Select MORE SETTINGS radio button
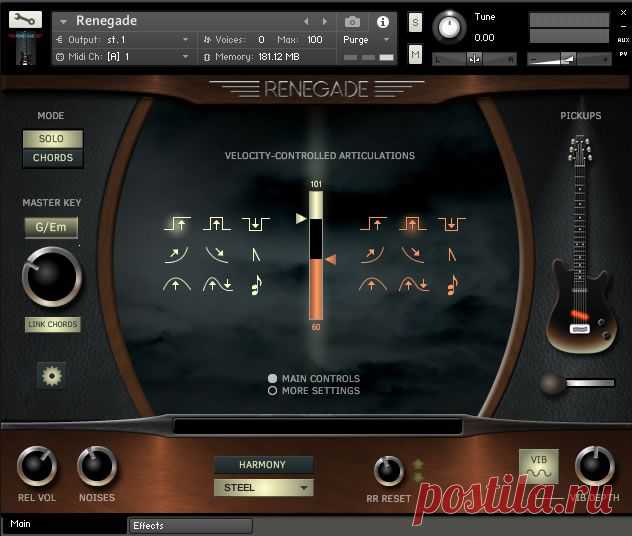Screen dimensions: 632x536 pos(272,391)
